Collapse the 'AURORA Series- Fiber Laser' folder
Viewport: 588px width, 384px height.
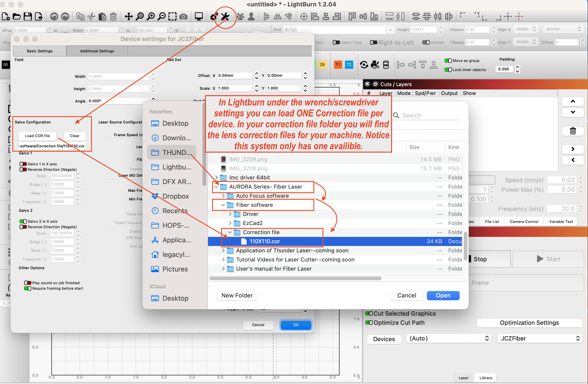(x=217, y=187)
